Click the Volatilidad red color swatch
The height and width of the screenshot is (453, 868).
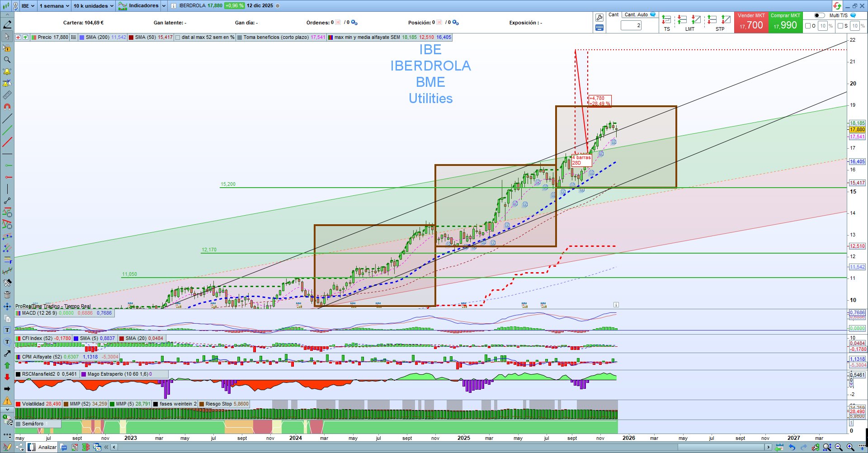point(18,404)
